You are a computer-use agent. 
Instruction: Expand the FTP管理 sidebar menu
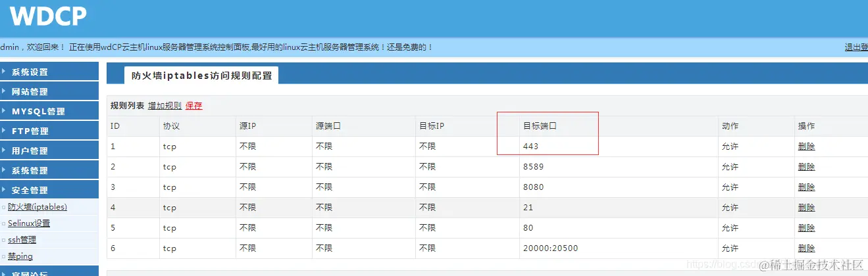[x=49, y=131]
